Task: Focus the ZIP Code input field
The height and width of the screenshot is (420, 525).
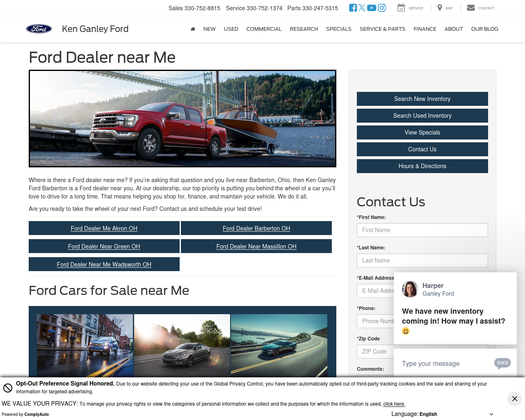Action: (375, 352)
